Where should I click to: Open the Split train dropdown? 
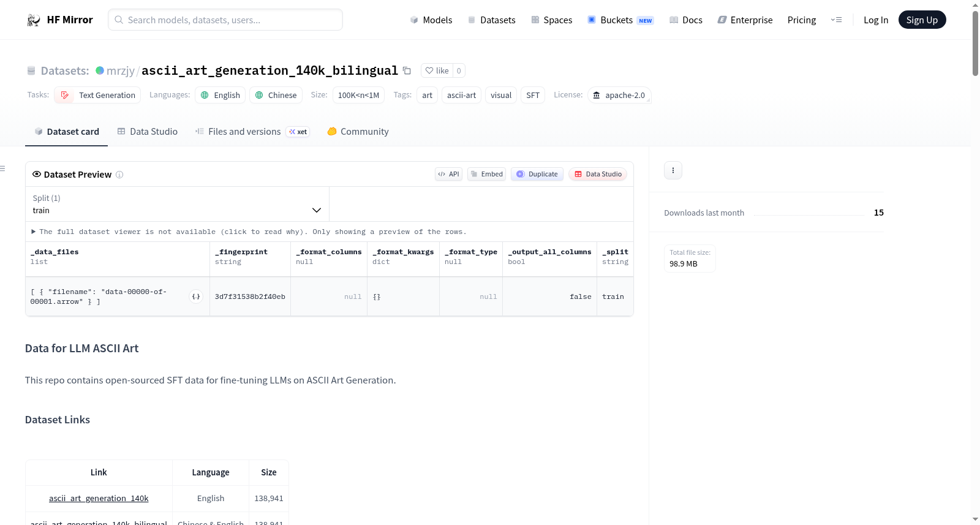pos(177,204)
